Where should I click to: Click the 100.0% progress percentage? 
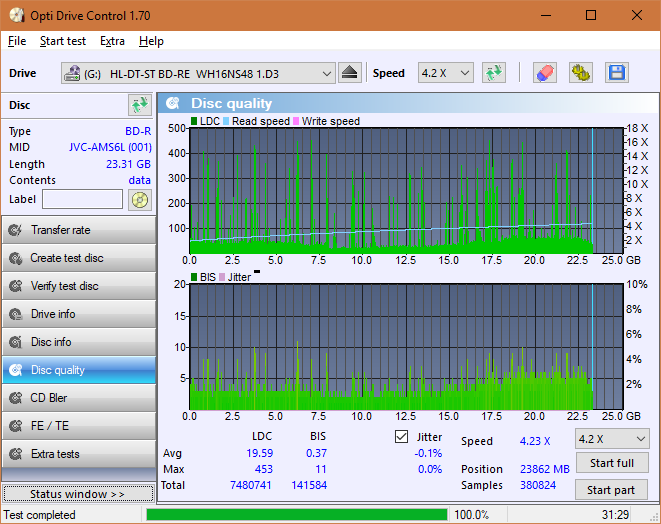471,515
